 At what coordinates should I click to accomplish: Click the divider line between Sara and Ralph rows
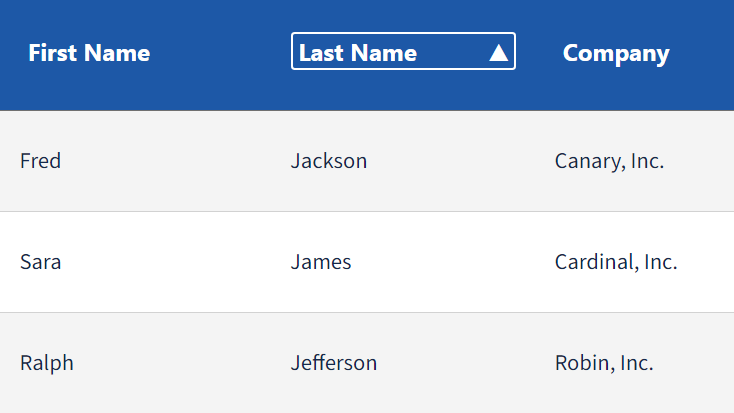pyautogui.click(x=367, y=312)
